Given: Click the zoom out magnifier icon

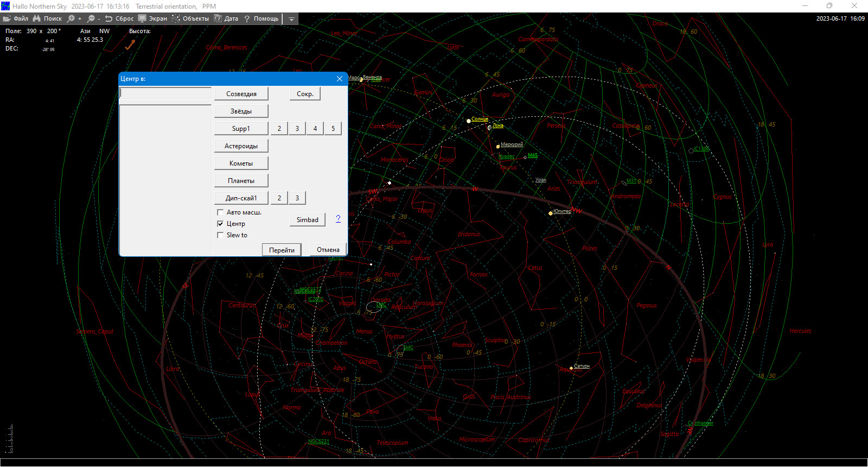Looking at the screenshot, I should tap(91, 18).
